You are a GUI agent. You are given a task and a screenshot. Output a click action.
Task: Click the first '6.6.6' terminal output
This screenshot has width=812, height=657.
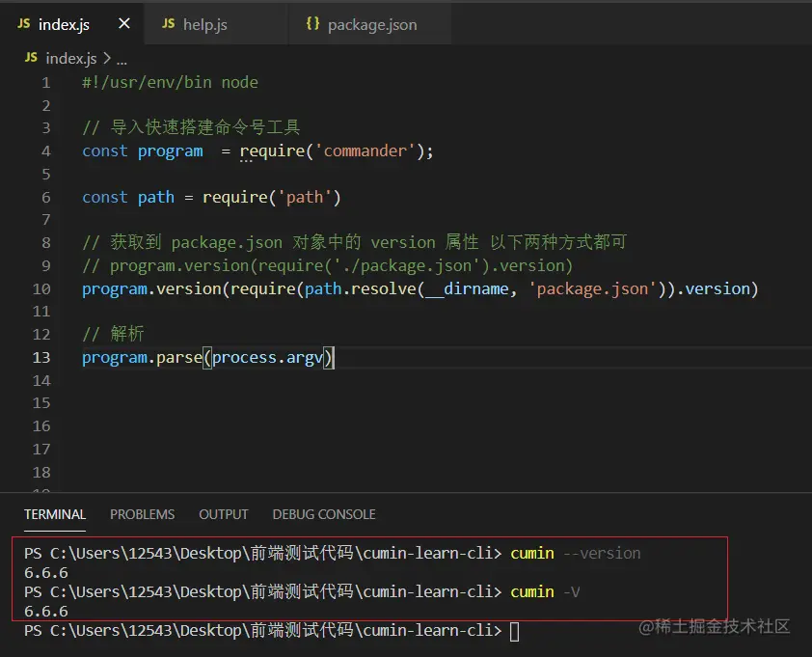(46, 572)
